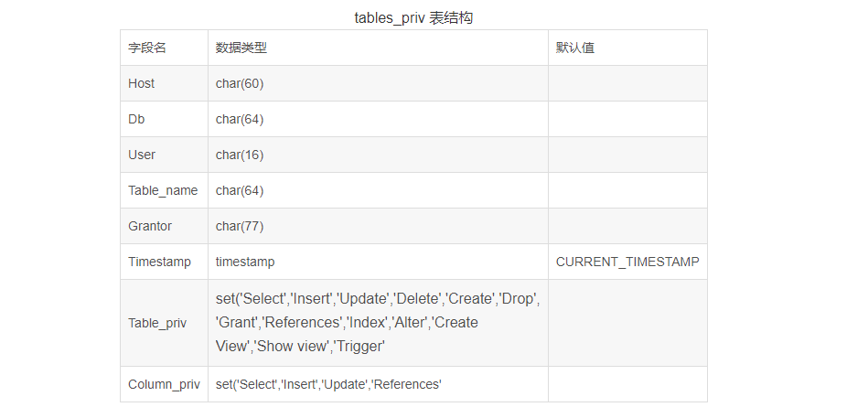Click the User field name cell

click(x=142, y=155)
